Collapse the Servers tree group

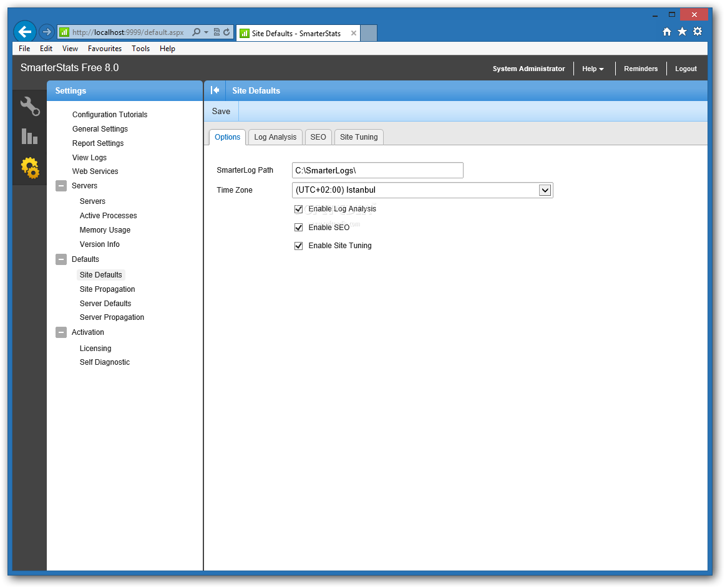(61, 186)
